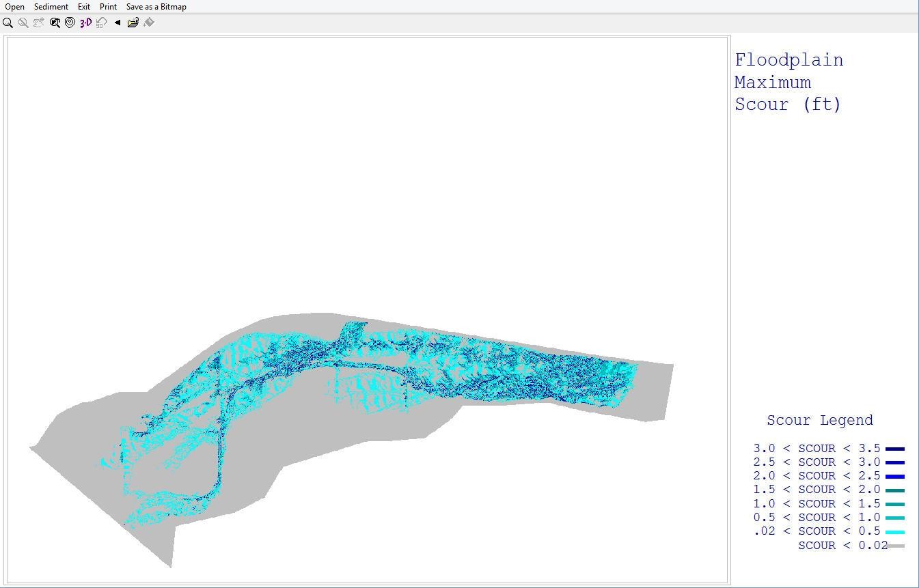Click the concentric contour rings icon
Screen dimensions: 919x588
[x=70, y=23]
